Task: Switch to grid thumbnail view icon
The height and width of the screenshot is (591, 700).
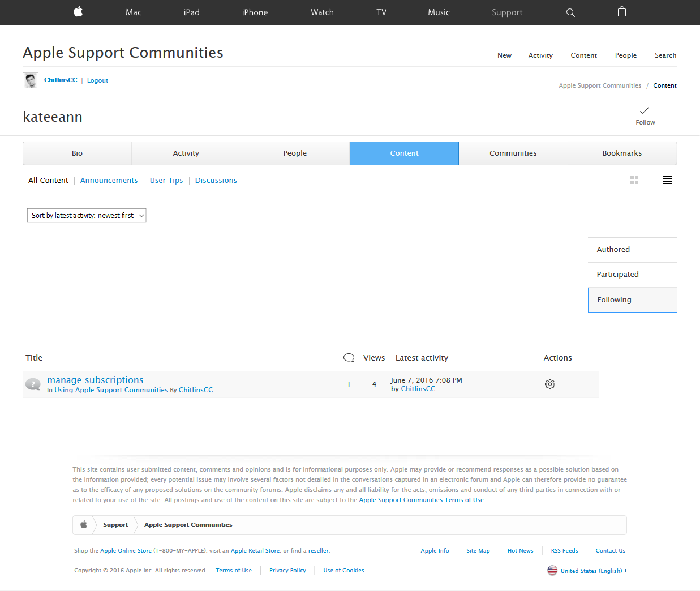Action: point(634,180)
